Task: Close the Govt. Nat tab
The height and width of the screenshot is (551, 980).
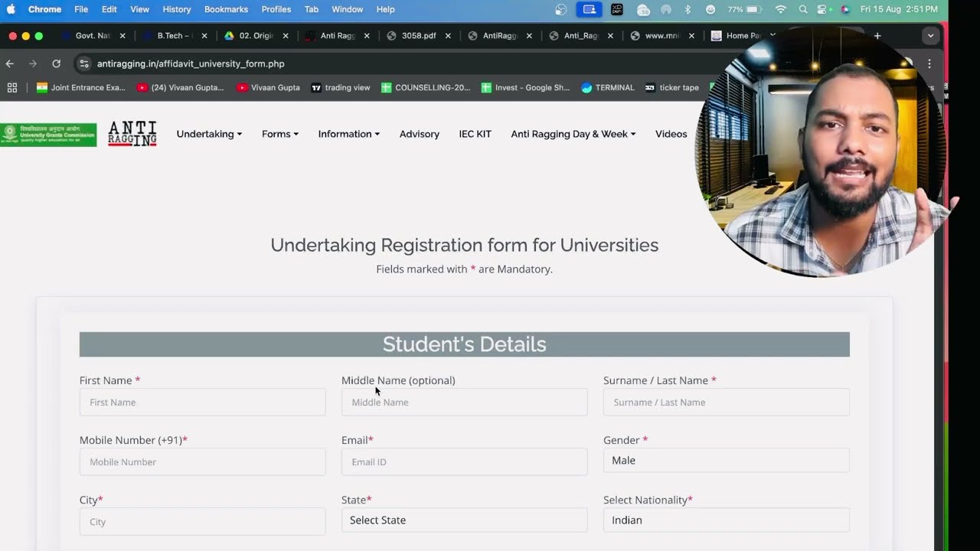Action: pyautogui.click(x=122, y=35)
